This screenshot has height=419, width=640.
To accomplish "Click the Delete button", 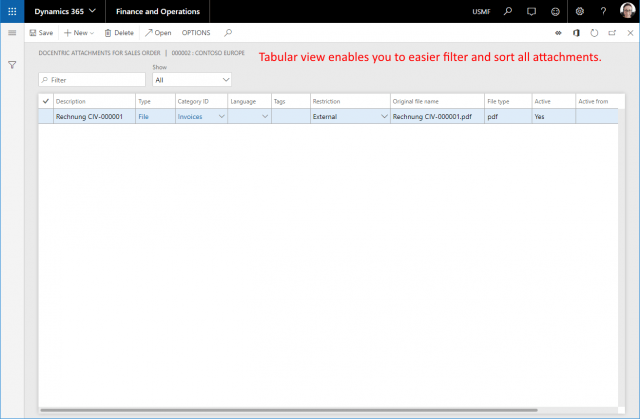I will (x=119, y=33).
